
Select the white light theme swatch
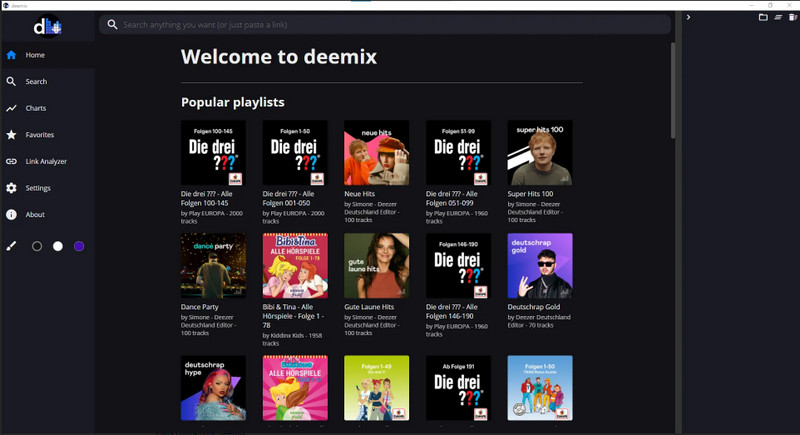point(58,246)
